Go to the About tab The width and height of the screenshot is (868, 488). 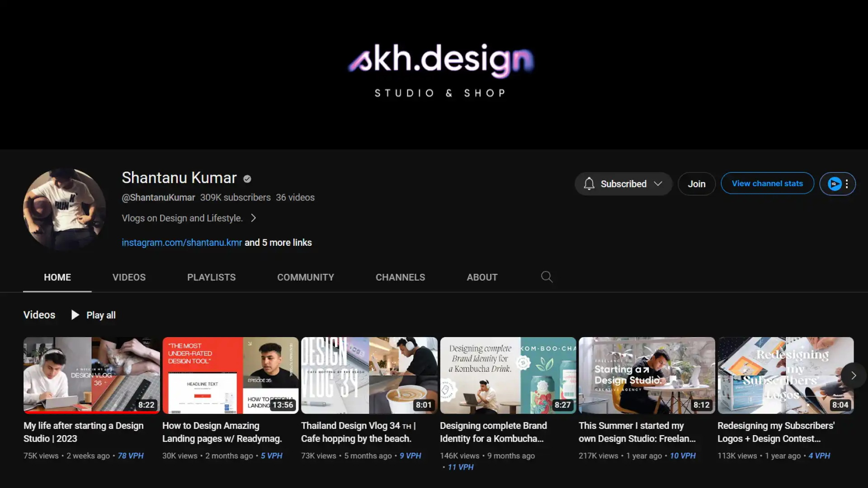pos(482,277)
